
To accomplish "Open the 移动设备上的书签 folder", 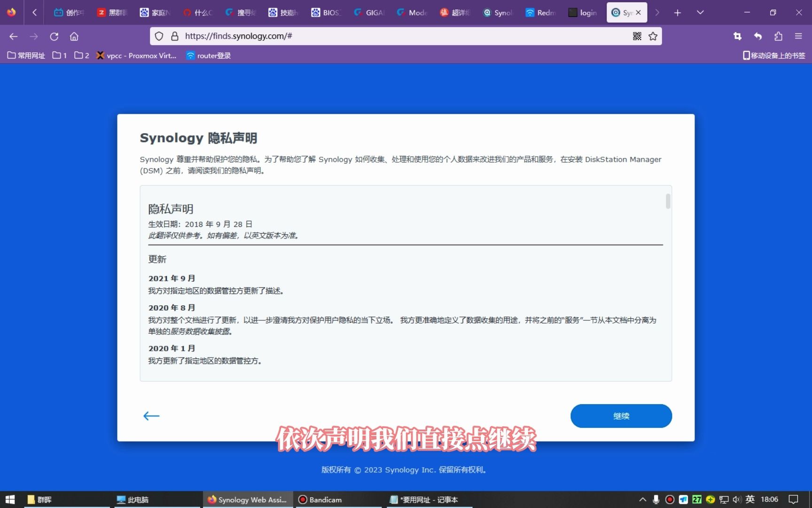I will [774, 56].
